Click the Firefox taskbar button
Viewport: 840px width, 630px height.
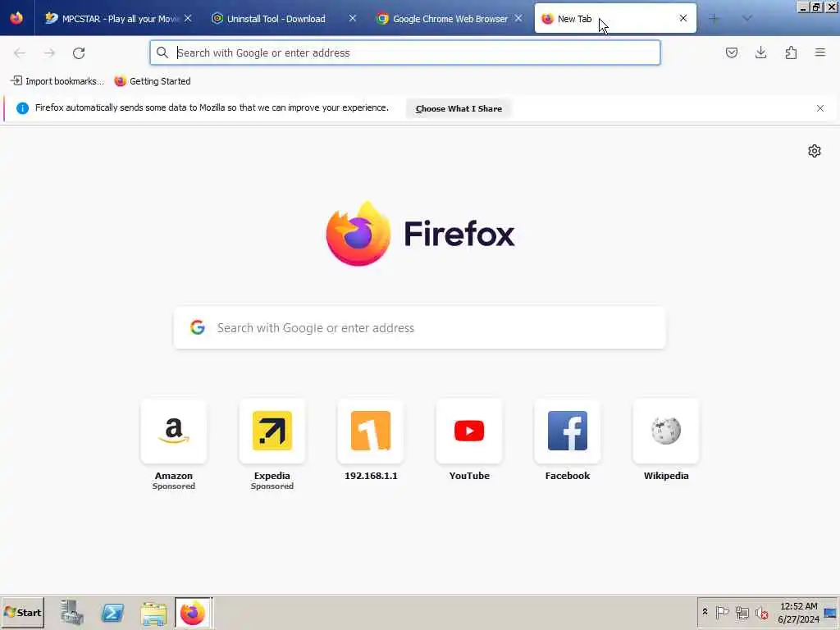tap(194, 613)
